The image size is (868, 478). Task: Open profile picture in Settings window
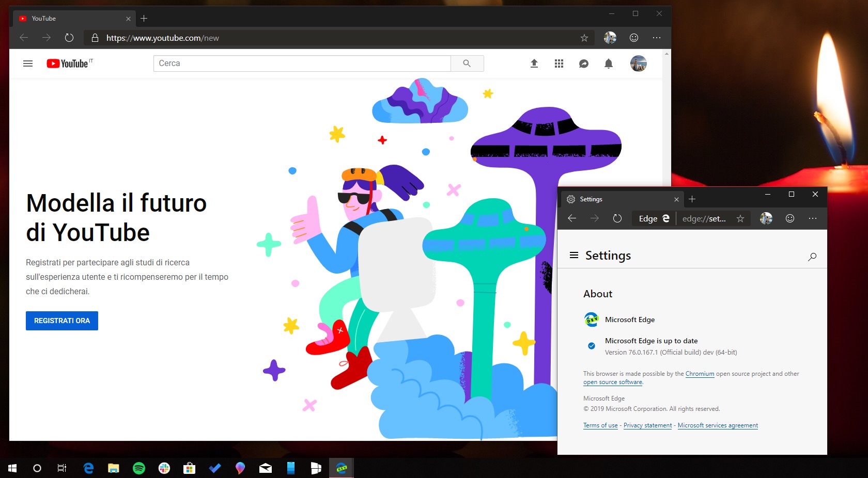pos(766,218)
